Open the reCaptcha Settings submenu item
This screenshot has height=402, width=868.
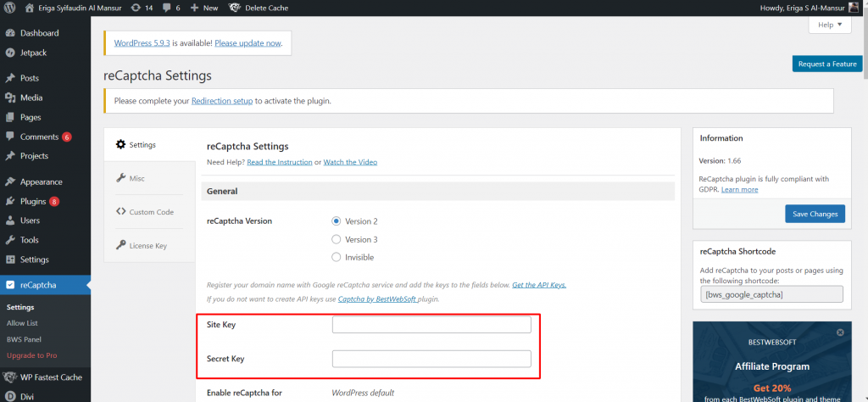(x=20, y=307)
